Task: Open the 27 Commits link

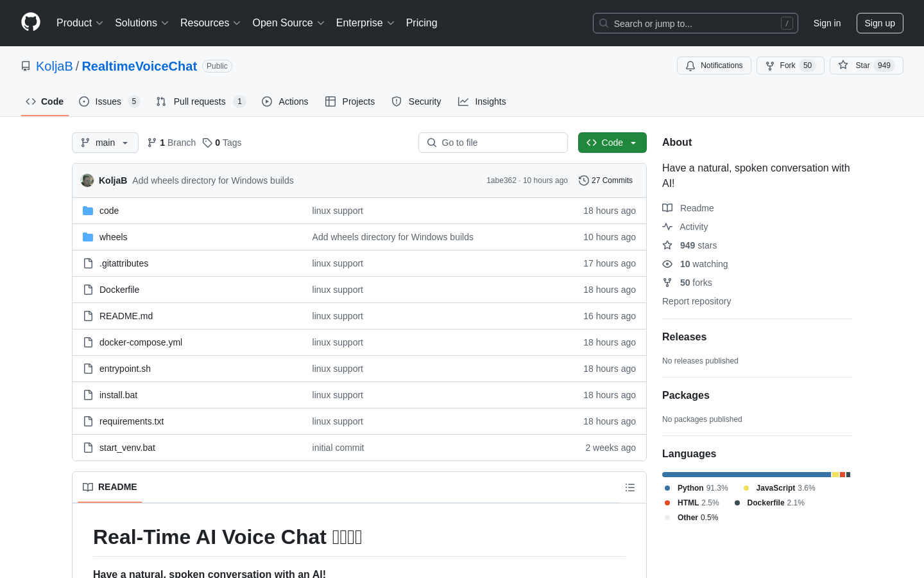Action: 606,180
